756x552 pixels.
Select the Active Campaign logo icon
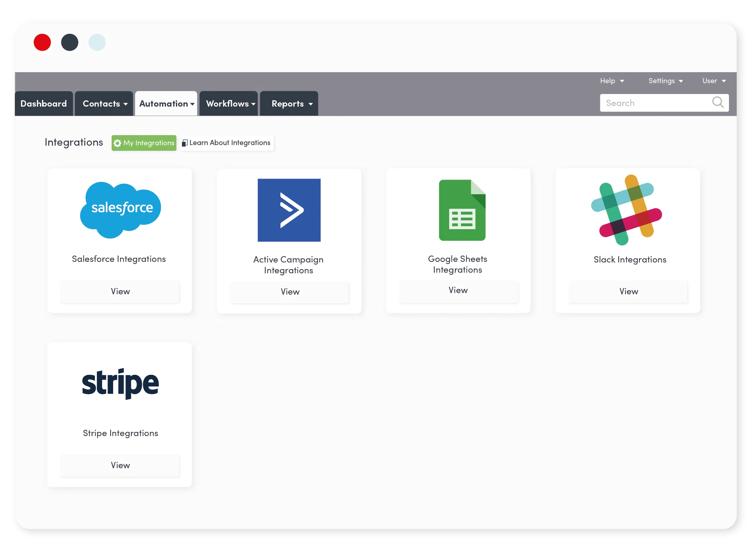[x=289, y=210]
